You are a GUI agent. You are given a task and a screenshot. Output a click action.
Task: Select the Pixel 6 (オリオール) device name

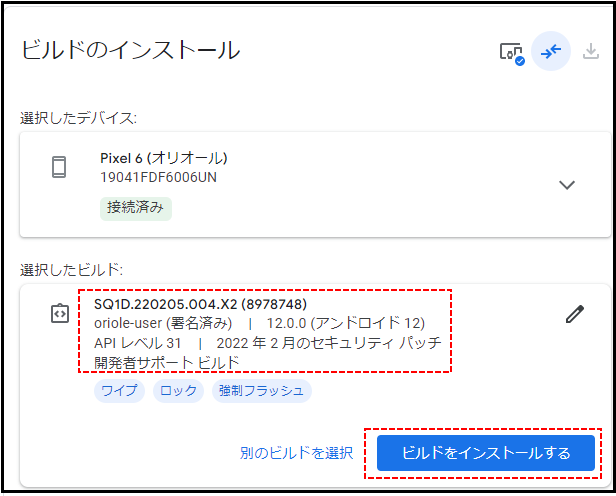[x=164, y=158]
